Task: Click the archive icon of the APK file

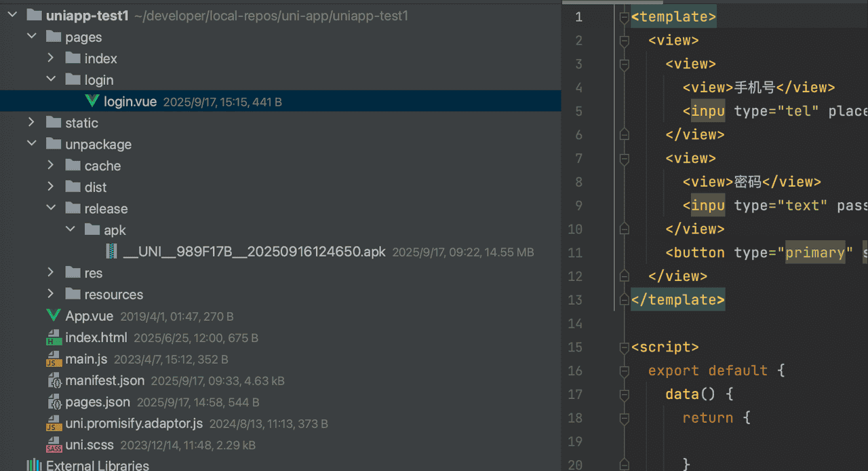Action: [111, 252]
